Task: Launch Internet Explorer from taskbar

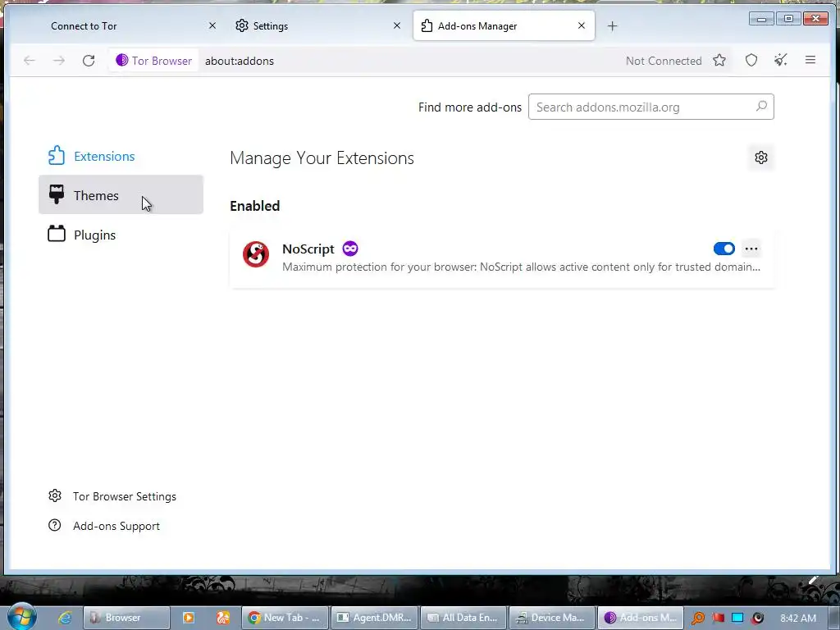Action: click(x=65, y=618)
